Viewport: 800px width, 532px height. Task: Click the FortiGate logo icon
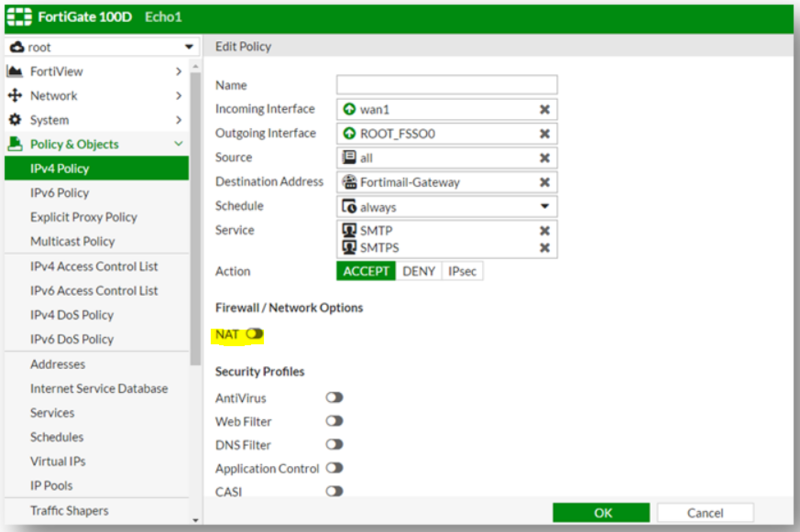[x=17, y=17]
